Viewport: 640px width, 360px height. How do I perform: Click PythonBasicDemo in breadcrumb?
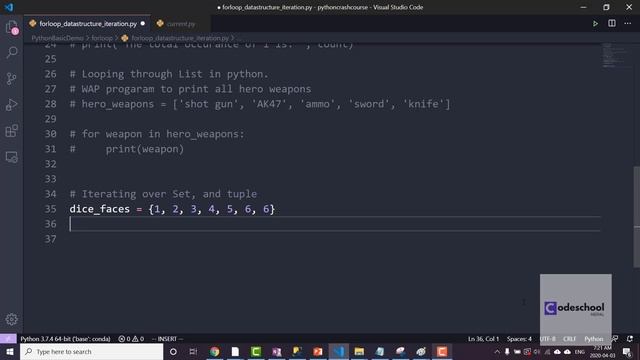tap(57, 38)
